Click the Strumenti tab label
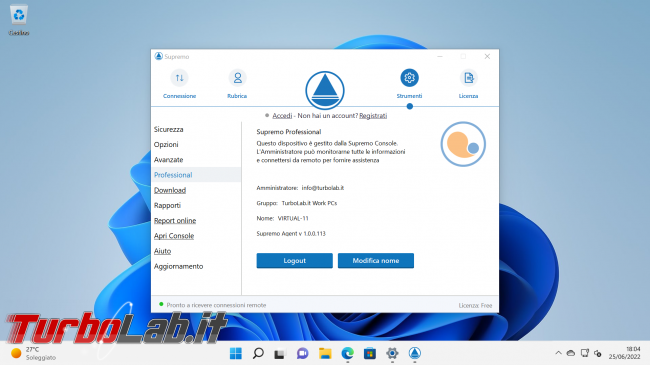 point(409,96)
